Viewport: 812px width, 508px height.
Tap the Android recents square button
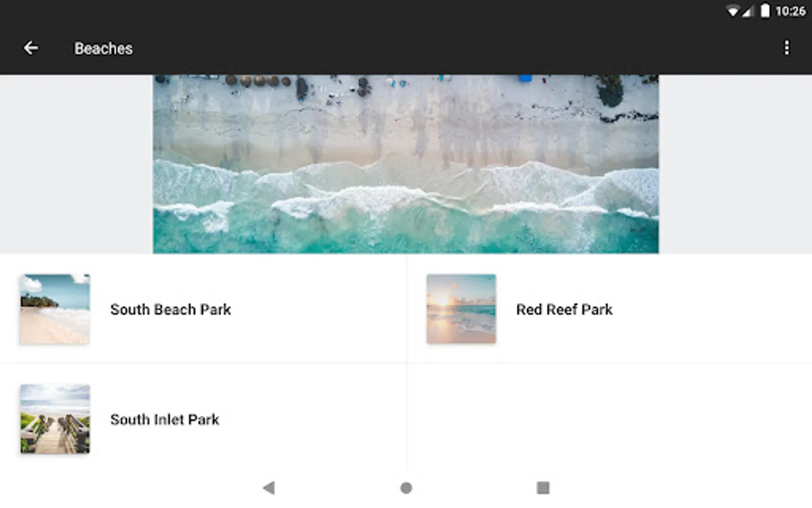[543, 488]
